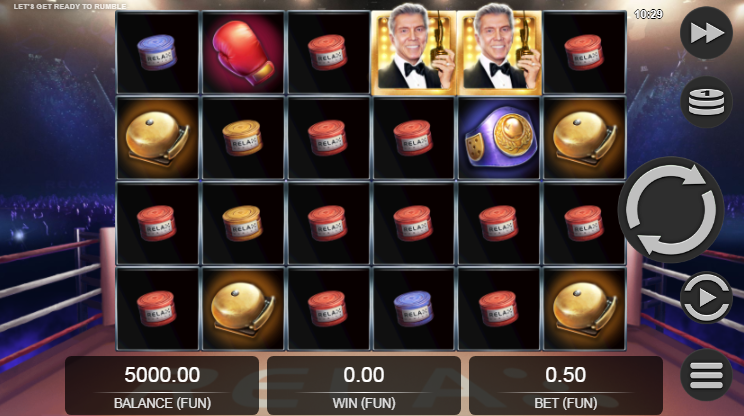744x416 pixels.
Task: Click the Let's Get Ready To Rumble title
Action: click(70, 7)
